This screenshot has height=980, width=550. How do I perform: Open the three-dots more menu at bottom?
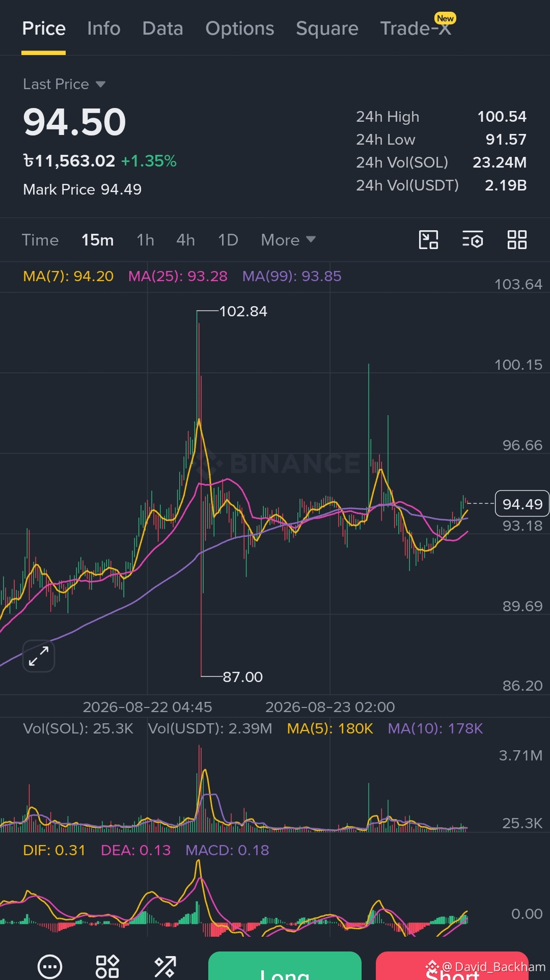50,966
